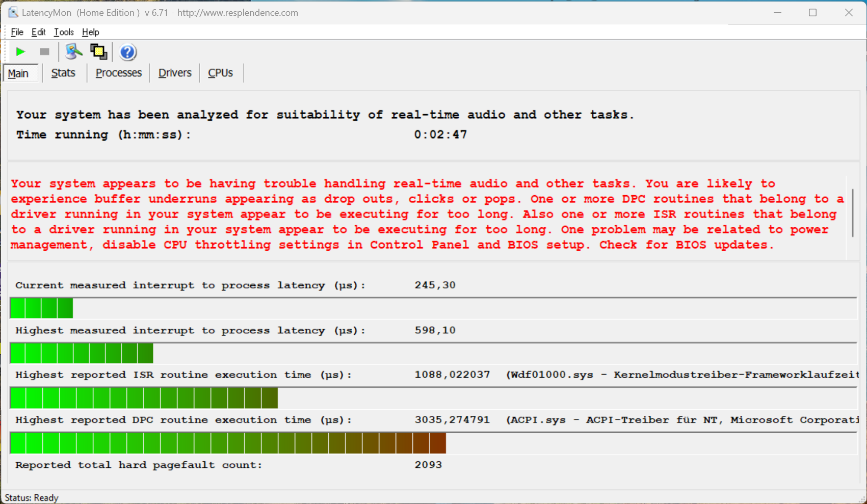Click the highest DPC routine execution time bar
This screenshot has width=867, height=504.
click(228, 443)
